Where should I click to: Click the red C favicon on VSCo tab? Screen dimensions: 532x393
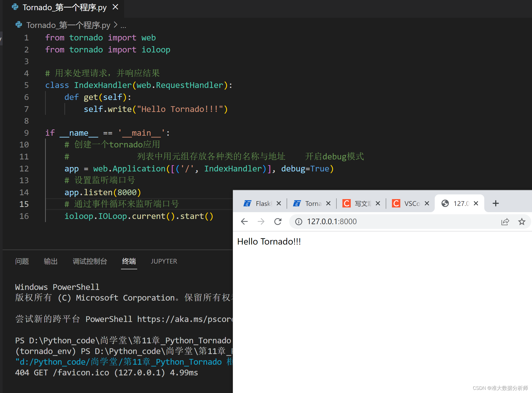pyautogui.click(x=396, y=203)
